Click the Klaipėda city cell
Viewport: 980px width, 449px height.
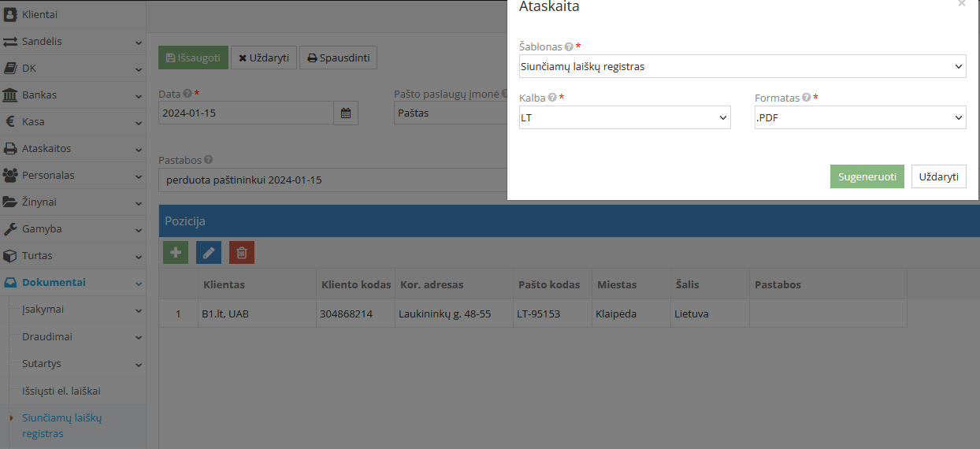click(x=631, y=314)
